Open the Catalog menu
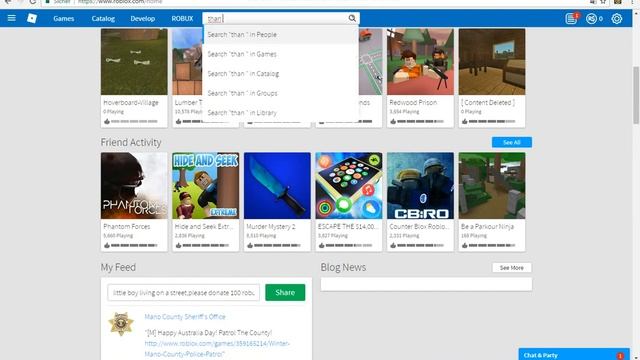The width and height of the screenshot is (640, 360). pyautogui.click(x=103, y=18)
